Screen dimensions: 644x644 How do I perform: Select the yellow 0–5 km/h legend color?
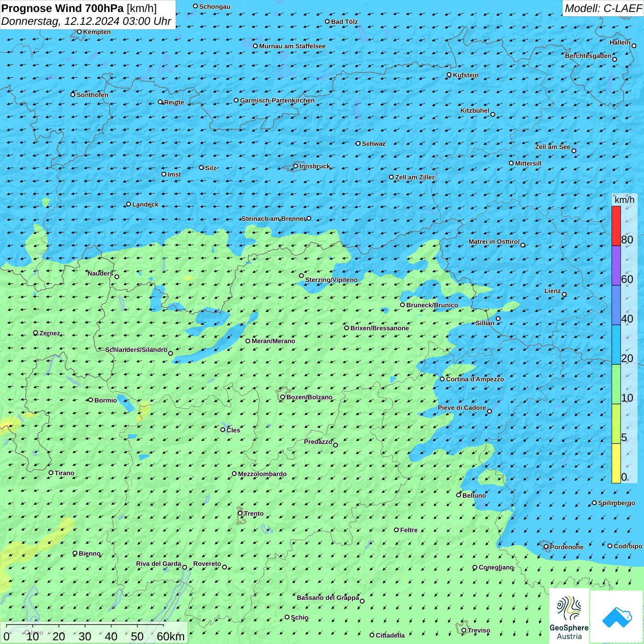pyautogui.click(x=616, y=463)
